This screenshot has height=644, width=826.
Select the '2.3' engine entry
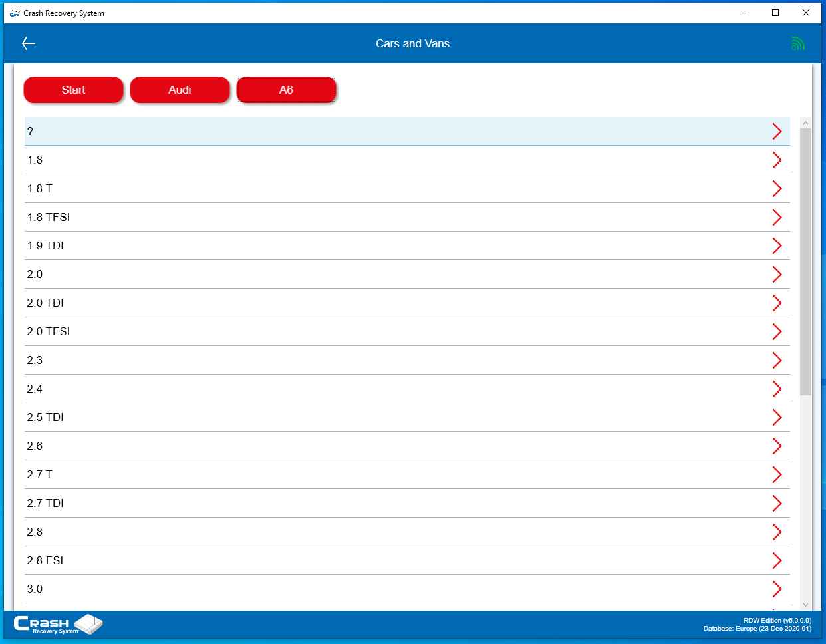coord(407,360)
